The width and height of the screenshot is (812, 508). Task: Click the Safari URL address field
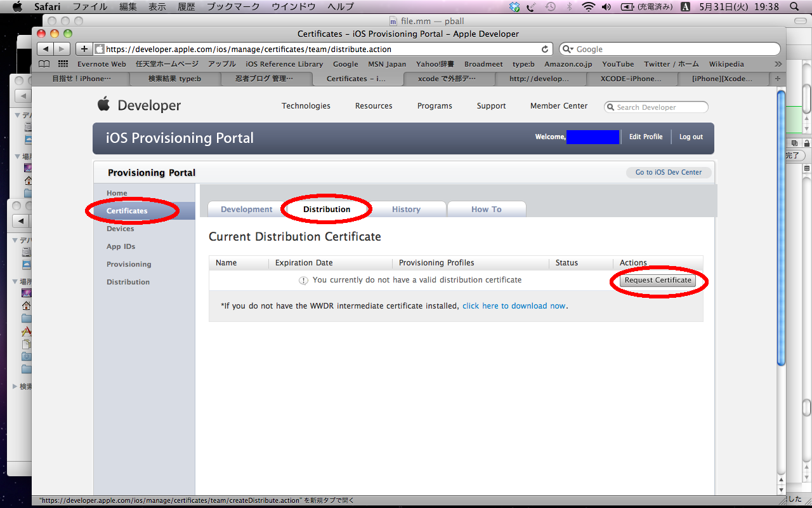(x=322, y=49)
